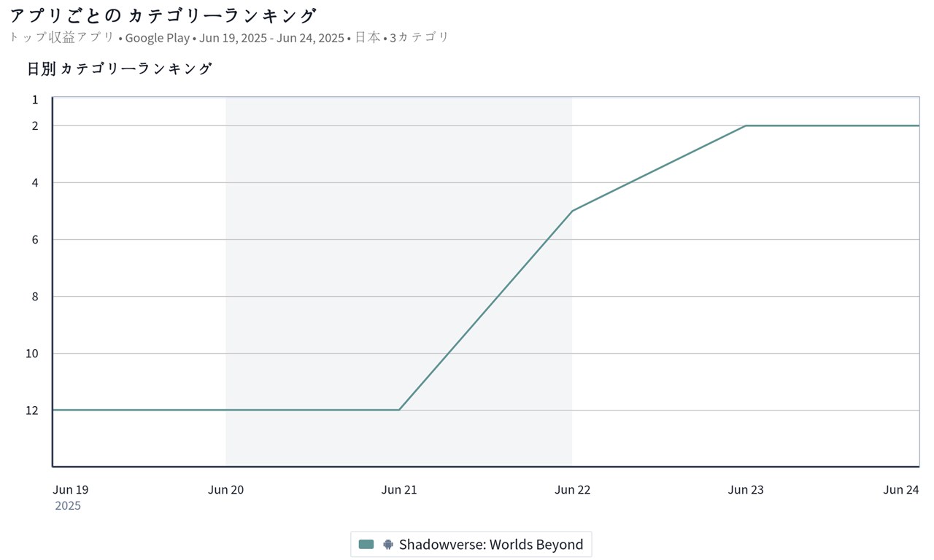Click the 6 label on the y-axis
The width and height of the screenshot is (934, 560).
click(x=35, y=239)
